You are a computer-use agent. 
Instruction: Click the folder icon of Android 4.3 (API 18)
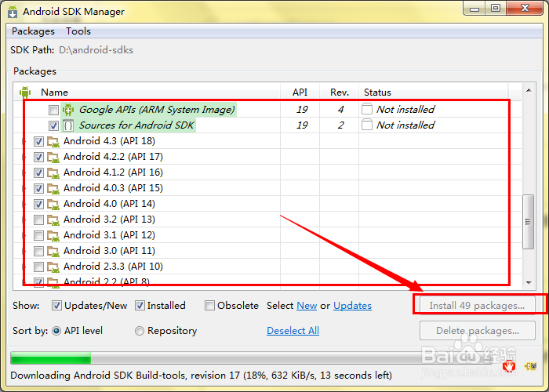(x=53, y=141)
